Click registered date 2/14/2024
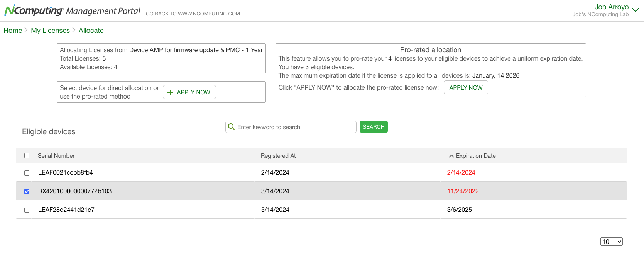This screenshot has width=644, height=254. [275, 173]
